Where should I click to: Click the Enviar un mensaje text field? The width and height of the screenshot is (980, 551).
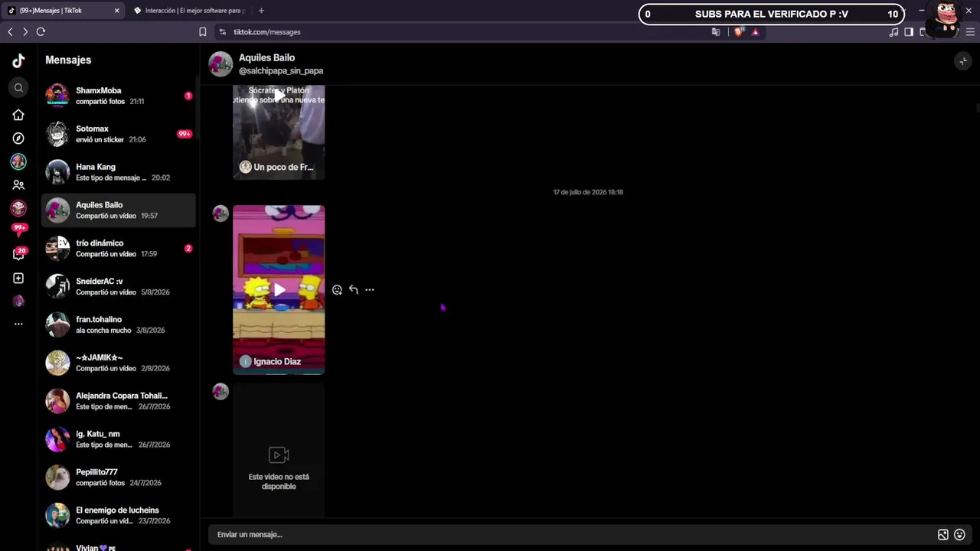point(570,535)
